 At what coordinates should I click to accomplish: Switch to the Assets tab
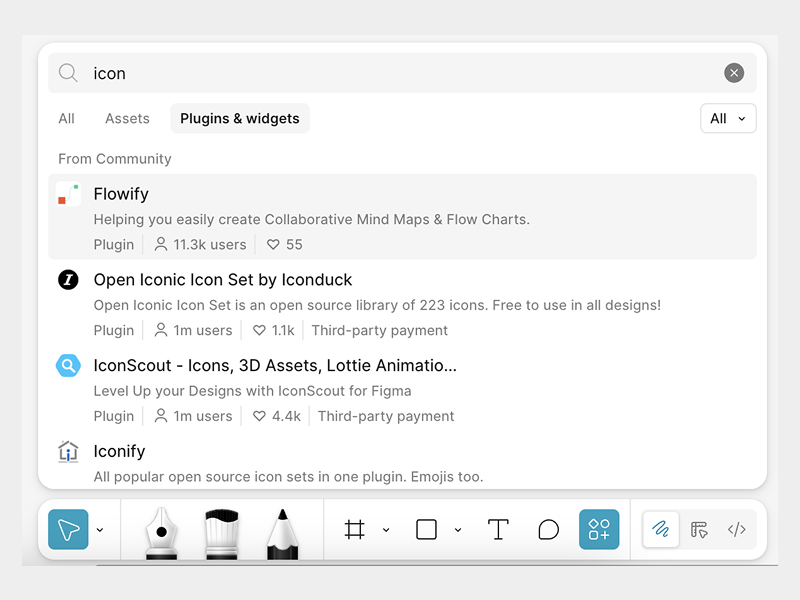tap(127, 118)
